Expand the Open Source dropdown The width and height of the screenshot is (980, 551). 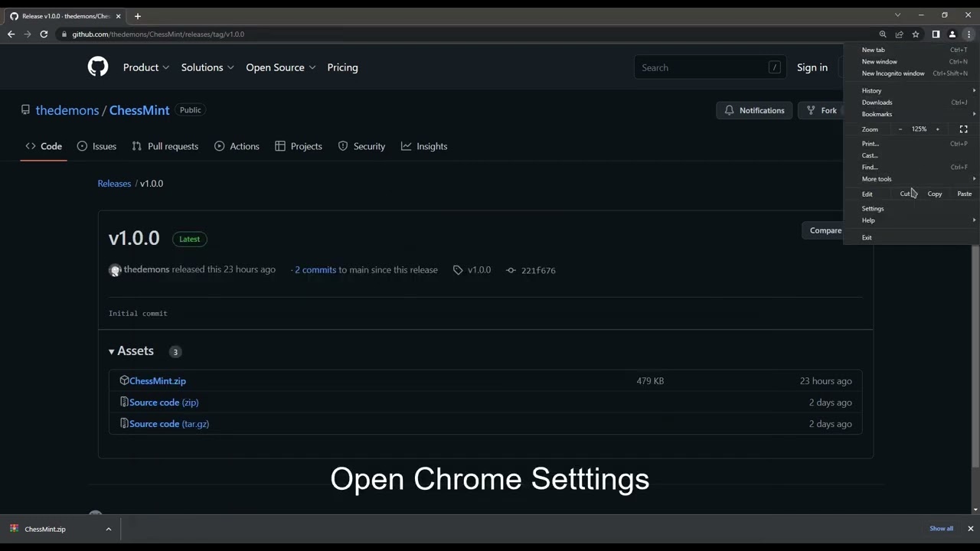[x=281, y=67]
